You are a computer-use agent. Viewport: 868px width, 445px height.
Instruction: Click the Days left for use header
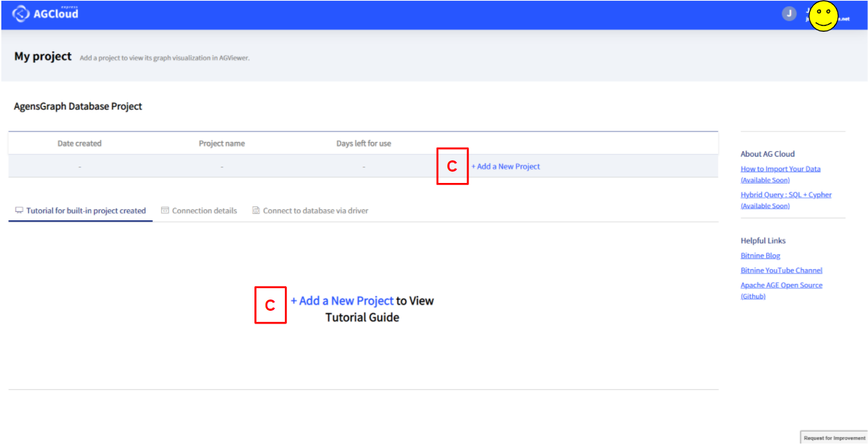click(x=363, y=143)
